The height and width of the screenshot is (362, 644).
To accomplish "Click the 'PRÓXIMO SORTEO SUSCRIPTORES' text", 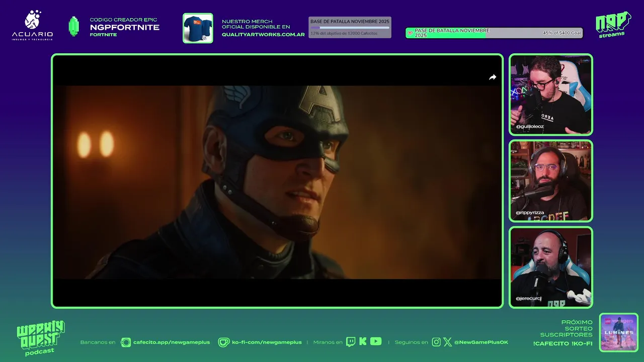I will pyautogui.click(x=567, y=328).
